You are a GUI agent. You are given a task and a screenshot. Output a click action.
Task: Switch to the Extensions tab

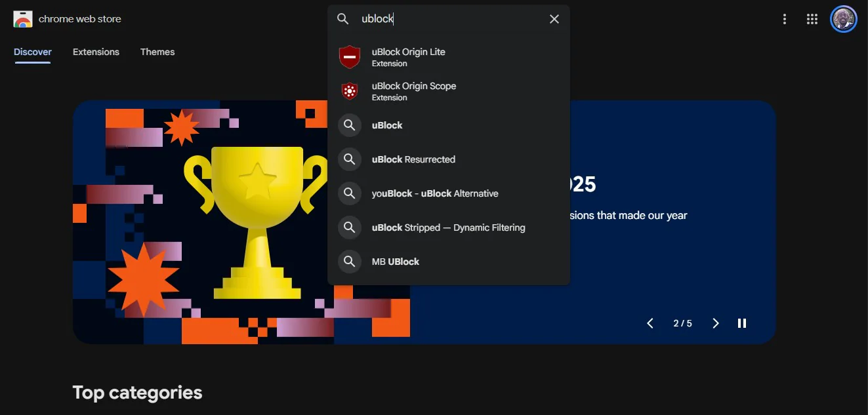(96, 52)
